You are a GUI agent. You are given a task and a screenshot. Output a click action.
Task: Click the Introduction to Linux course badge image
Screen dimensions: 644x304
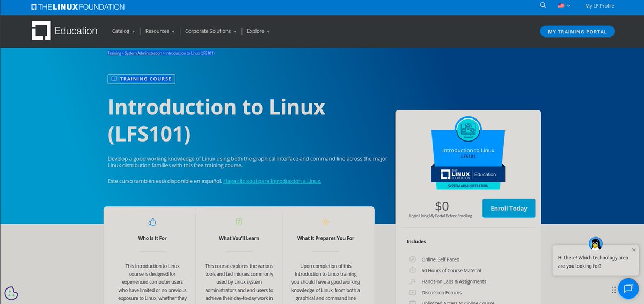pos(468,153)
